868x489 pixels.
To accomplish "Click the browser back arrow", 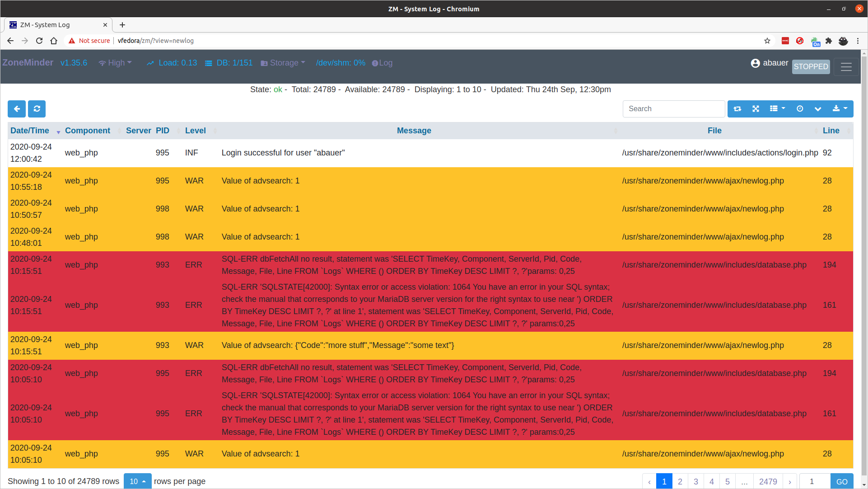I will point(10,41).
